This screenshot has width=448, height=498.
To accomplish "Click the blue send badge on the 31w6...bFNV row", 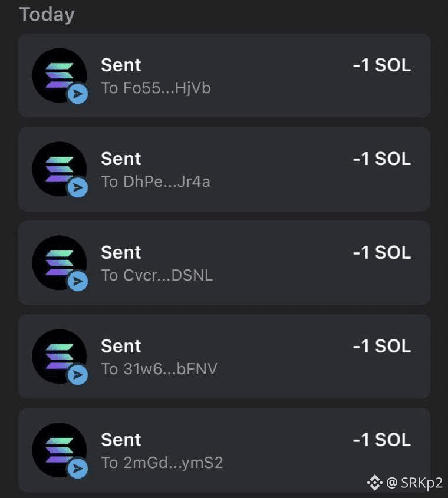I will point(78,375).
